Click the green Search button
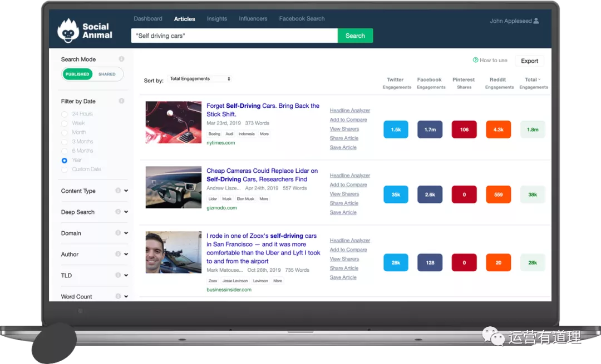The width and height of the screenshot is (601, 364). click(355, 36)
